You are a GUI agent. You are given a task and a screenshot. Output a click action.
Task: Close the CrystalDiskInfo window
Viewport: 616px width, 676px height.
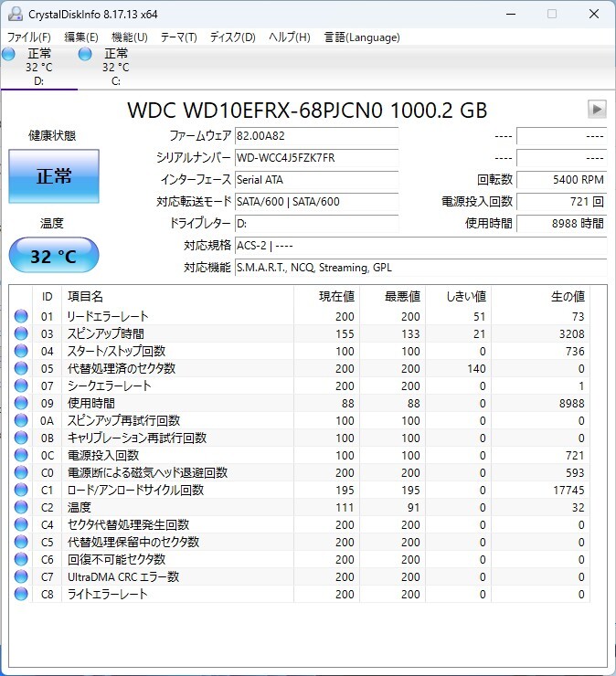pyautogui.click(x=594, y=15)
